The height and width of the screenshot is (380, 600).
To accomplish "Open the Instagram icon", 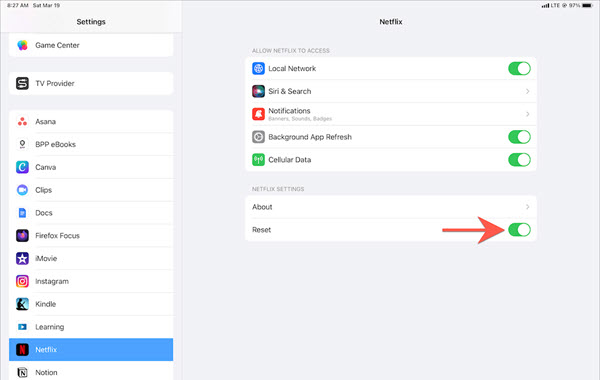I will 22,281.
